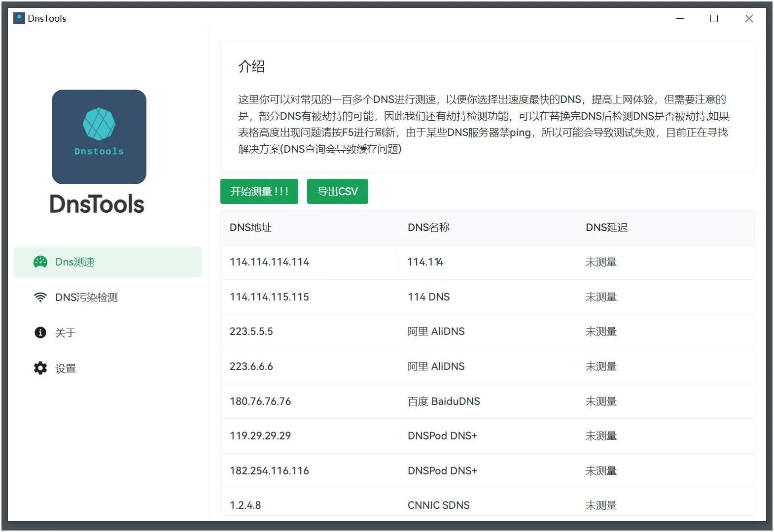Click the info icon next to 关于
The height and width of the screenshot is (532, 774).
pyautogui.click(x=40, y=332)
